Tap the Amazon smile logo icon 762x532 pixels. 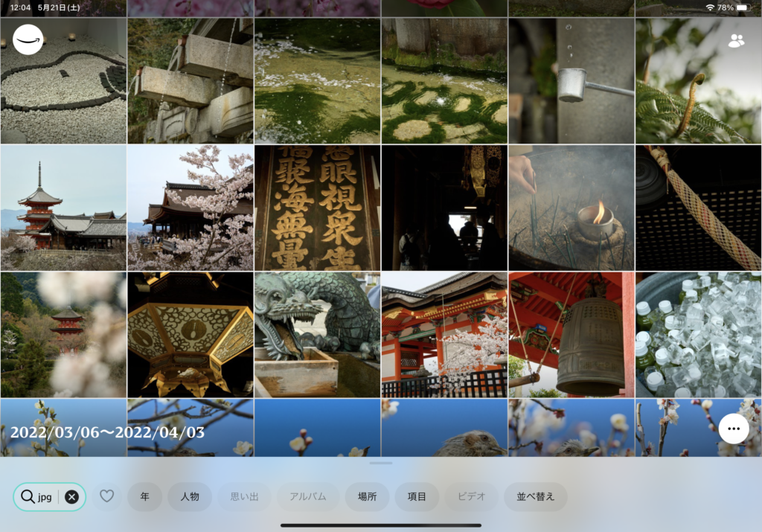click(x=28, y=39)
